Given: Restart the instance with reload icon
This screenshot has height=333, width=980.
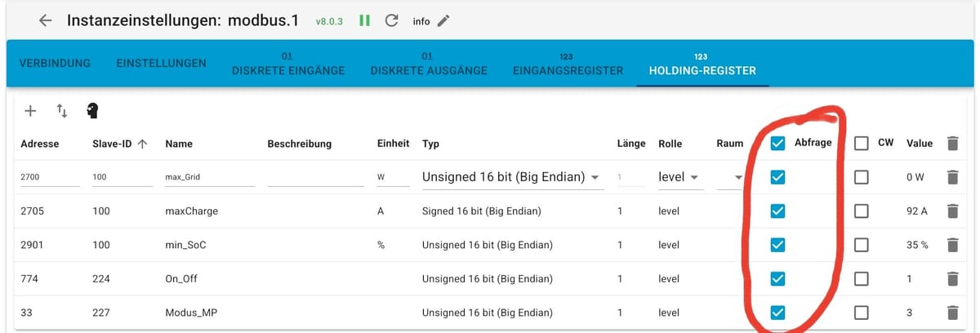Looking at the screenshot, I should (x=392, y=21).
